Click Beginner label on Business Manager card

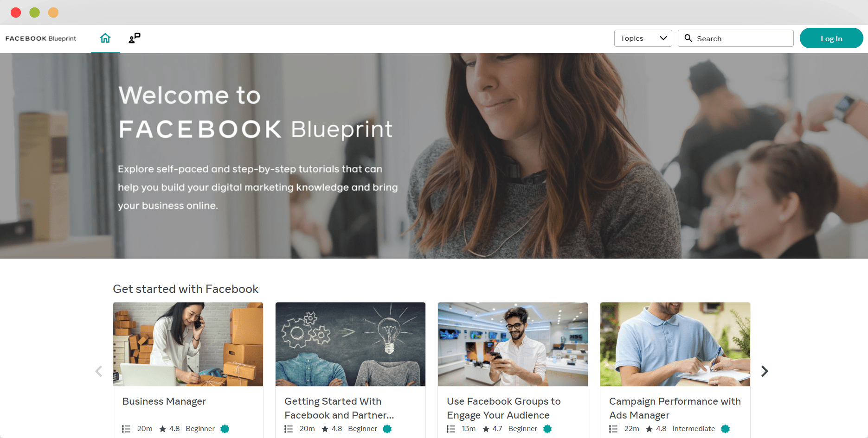200,429
